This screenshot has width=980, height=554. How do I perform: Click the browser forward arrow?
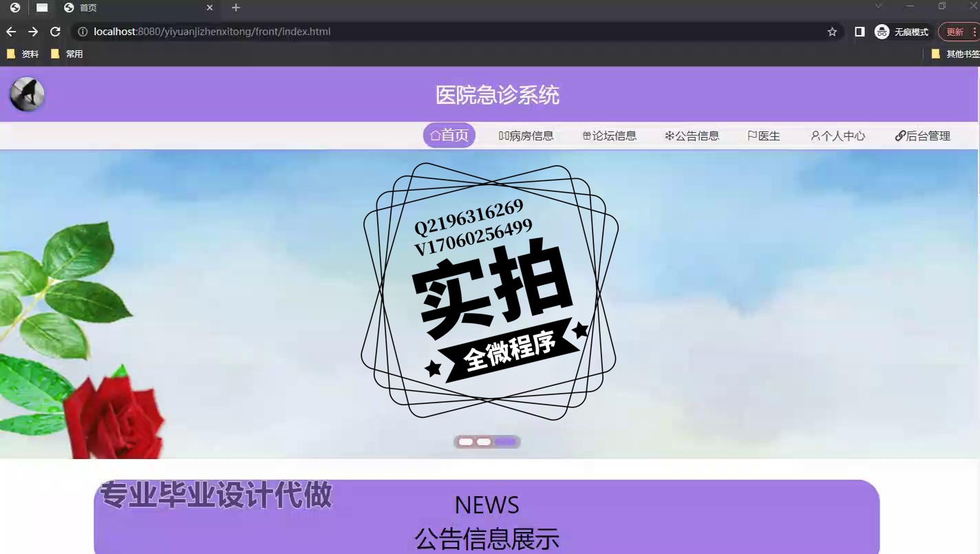pos(33,32)
